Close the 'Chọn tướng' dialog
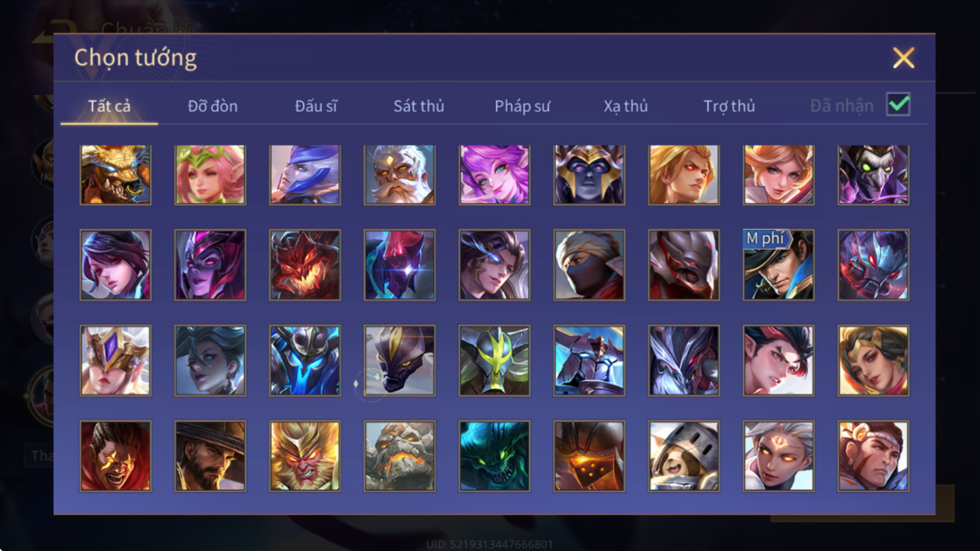Viewport: 980px width, 551px height. pyautogui.click(x=903, y=57)
